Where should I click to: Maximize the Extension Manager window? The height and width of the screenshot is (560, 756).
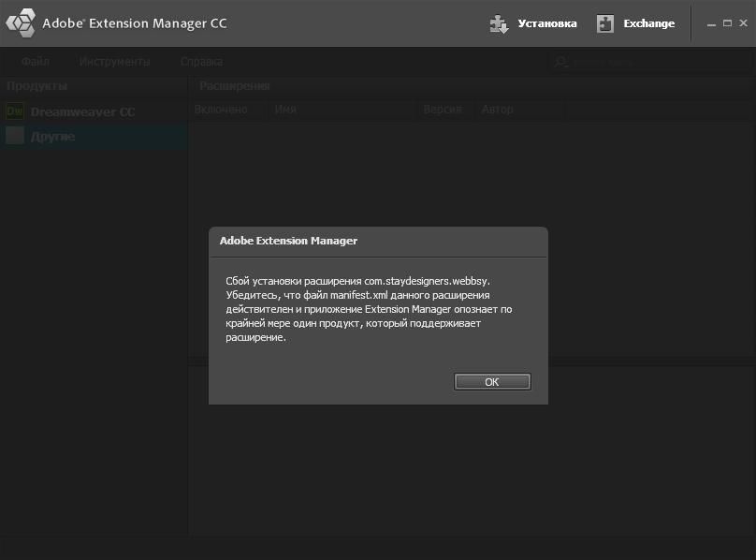coord(727,23)
